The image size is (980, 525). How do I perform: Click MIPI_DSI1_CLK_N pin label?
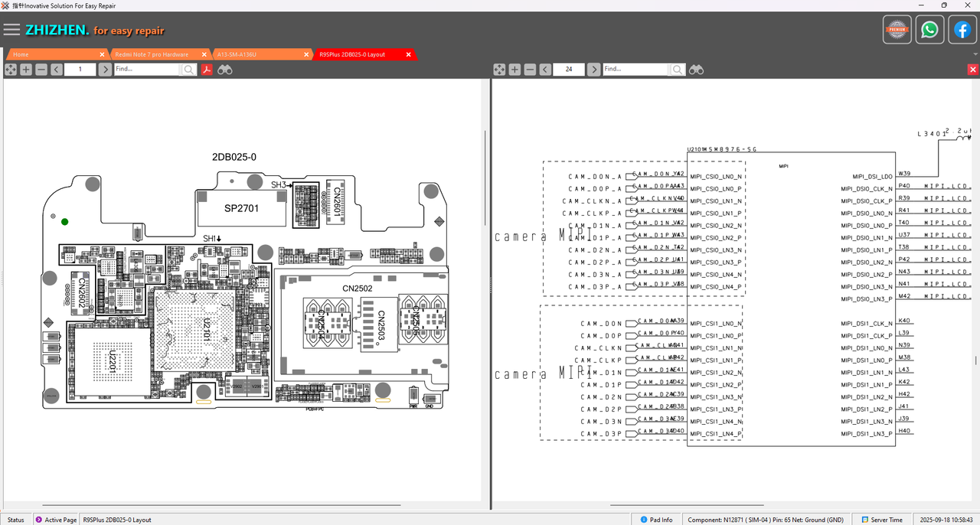coord(867,324)
